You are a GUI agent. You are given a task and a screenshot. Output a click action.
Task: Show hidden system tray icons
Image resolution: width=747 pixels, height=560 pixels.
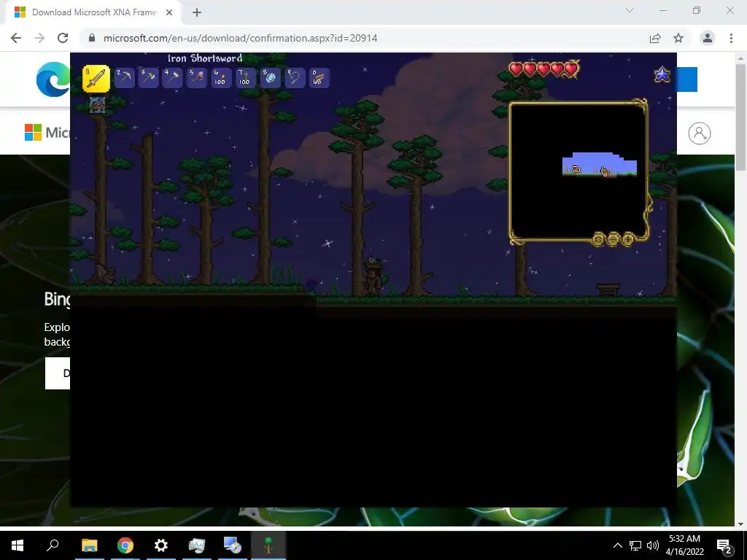click(x=617, y=545)
